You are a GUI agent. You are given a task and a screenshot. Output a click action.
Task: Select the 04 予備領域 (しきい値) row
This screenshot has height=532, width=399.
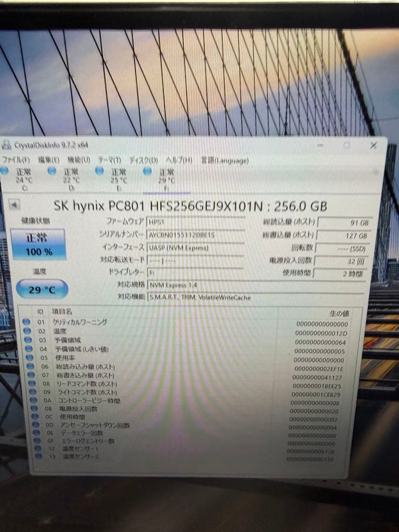pos(186,349)
